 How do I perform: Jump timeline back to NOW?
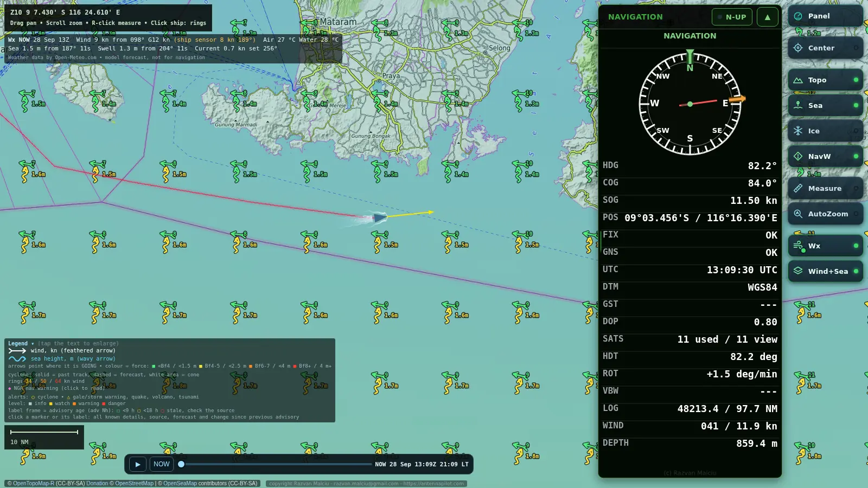(162, 464)
